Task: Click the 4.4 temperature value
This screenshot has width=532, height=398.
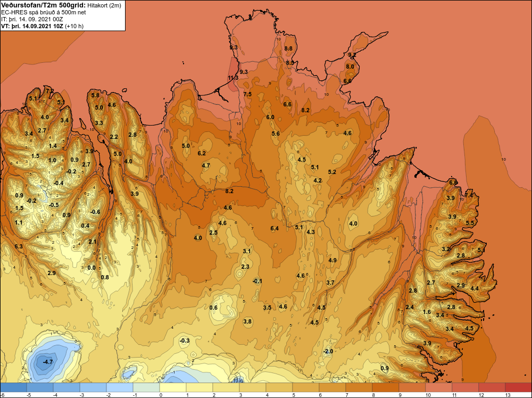Action: click(x=475, y=289)
